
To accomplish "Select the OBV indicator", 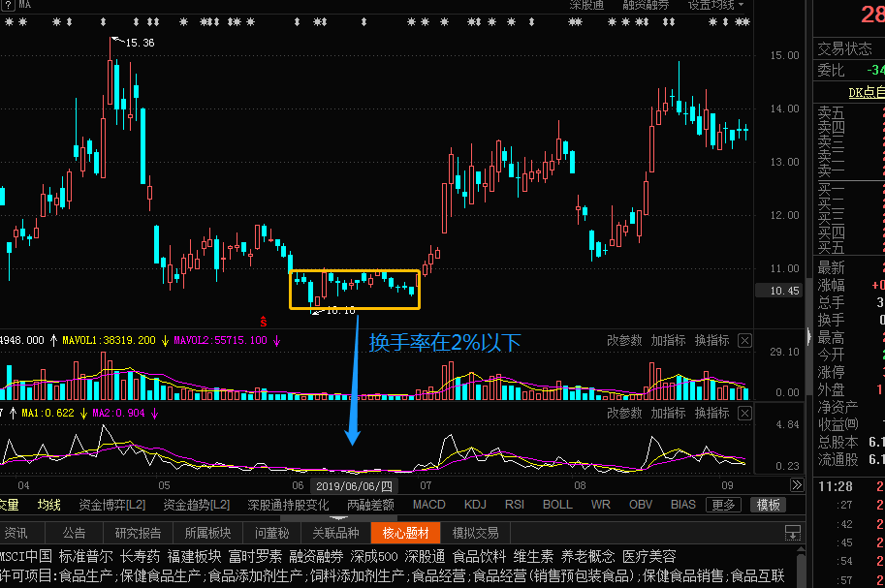I will tap(641, 504).
